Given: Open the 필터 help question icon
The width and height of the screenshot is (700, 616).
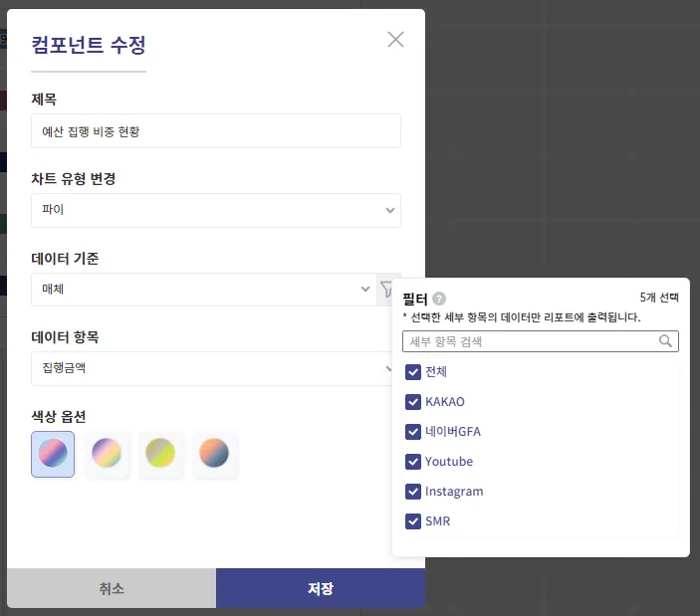Looking at the screenshot, I should tap(439, 298).
